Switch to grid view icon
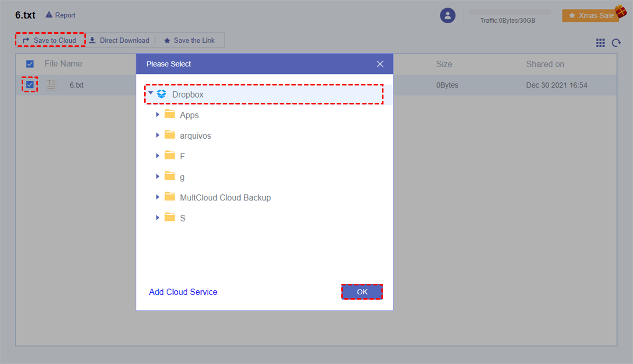The width and height of the screenshot is (633, 364). tap(600, 43)
